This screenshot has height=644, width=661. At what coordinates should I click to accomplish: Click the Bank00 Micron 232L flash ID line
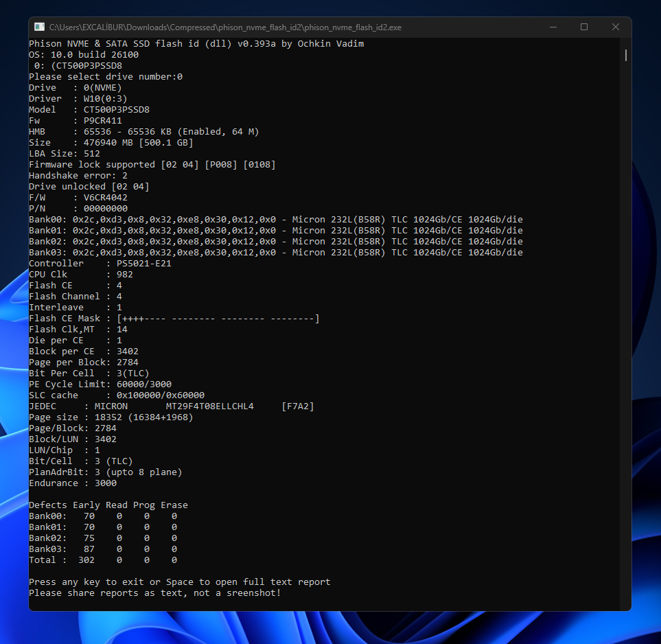[276, 219]
